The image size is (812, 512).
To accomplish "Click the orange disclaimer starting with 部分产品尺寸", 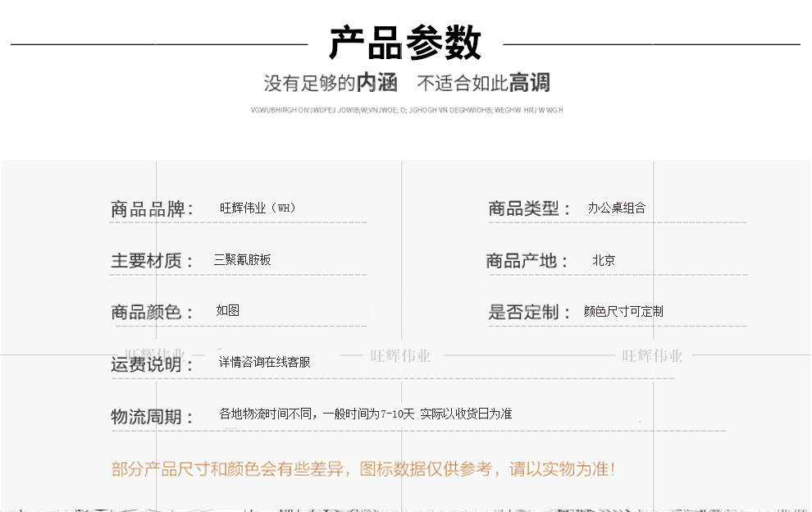I will coord(363,469).
